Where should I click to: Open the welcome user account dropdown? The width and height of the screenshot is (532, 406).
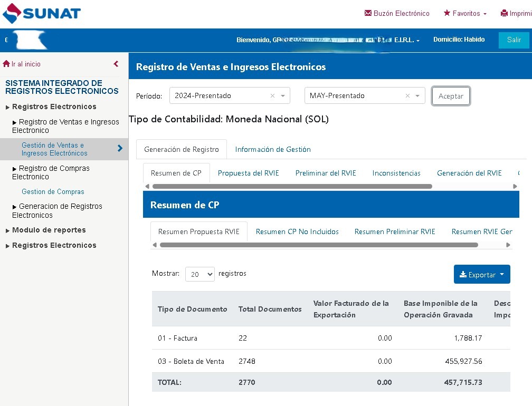click(x=328, y=40)
